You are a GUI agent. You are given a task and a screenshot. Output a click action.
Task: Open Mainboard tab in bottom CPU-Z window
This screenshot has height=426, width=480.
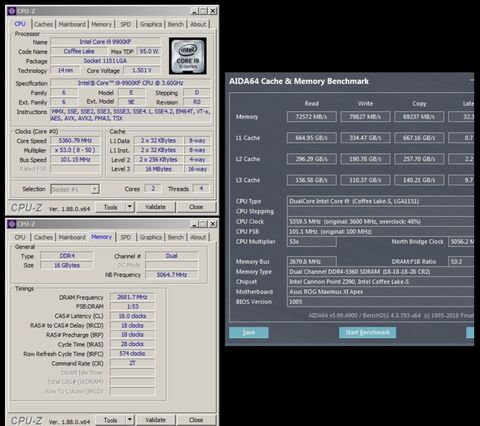click(x=72, y=237)
